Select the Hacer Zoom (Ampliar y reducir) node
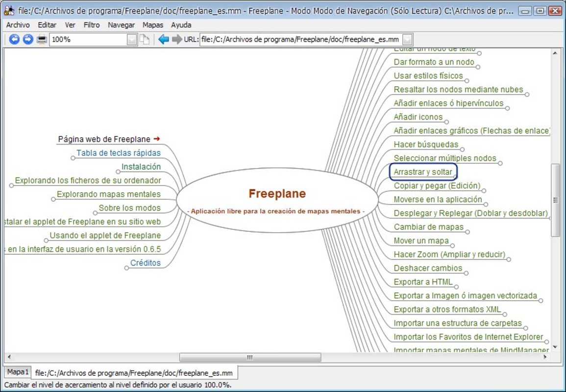 [x=449, y=254]
